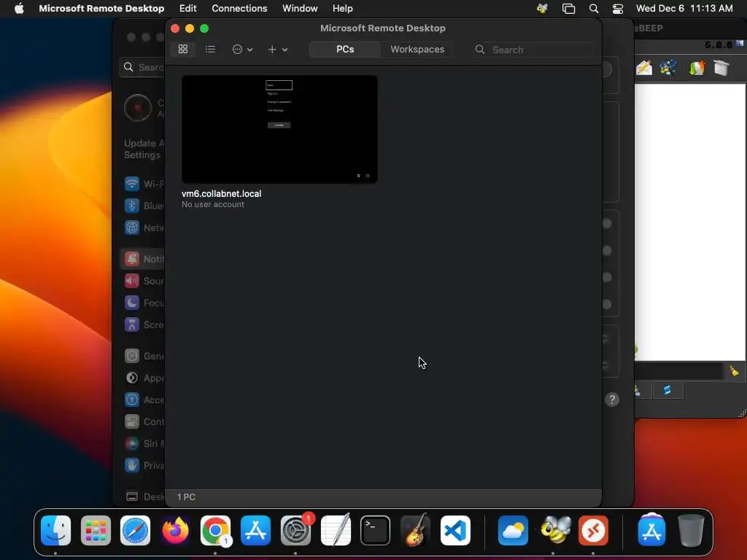The image size is (747, 560).
Task: Open TextEdit from the Dock
Action: click(x=336, y=531)
